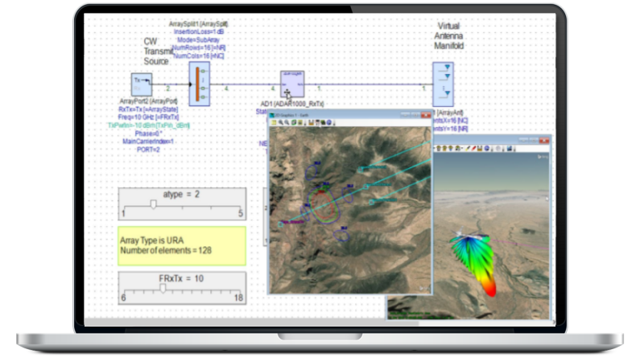Click the red coverage ellipse on the map
Viewport: 644px width, 362px height.
tap(322, 205)
